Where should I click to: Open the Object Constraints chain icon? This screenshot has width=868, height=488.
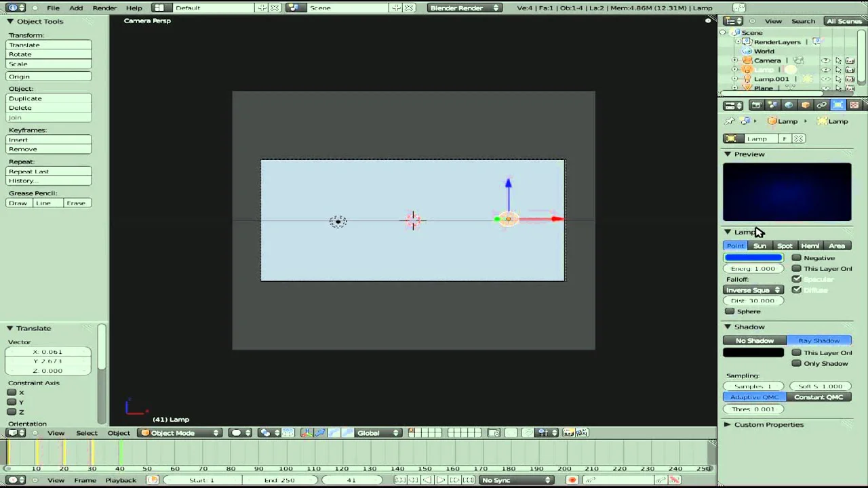point(821,105)
